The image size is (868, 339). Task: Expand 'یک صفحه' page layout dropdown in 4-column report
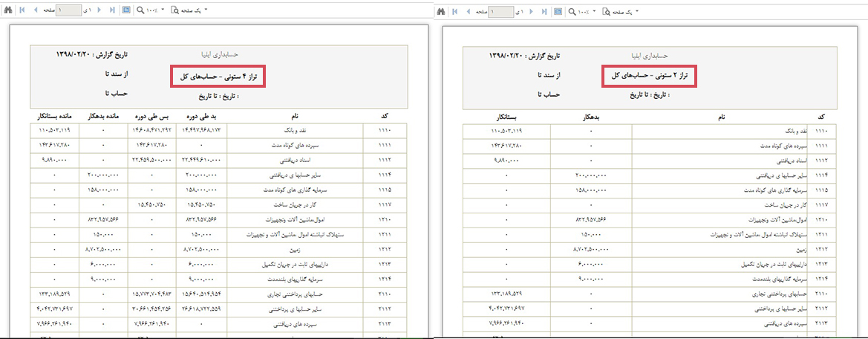[204, 10]
